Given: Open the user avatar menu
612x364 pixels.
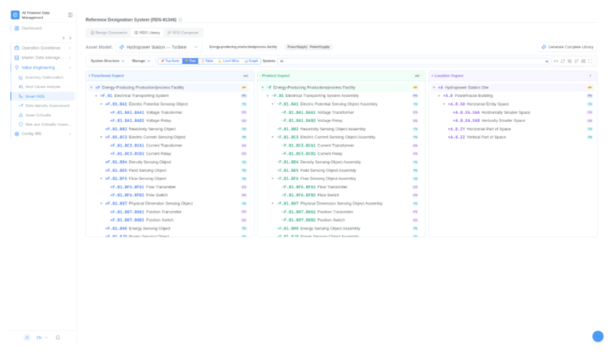Looking at the screenshot, I should tap(27, 338).
